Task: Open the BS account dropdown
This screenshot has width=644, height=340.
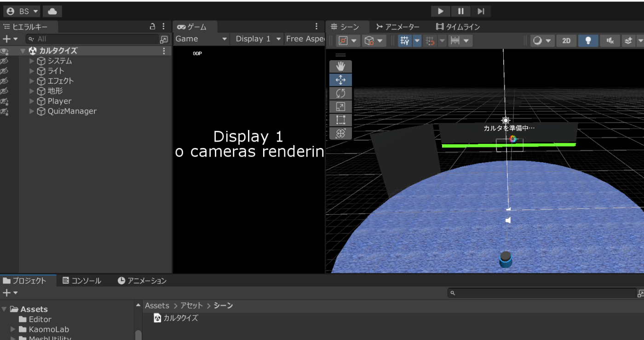Action: 22,11
